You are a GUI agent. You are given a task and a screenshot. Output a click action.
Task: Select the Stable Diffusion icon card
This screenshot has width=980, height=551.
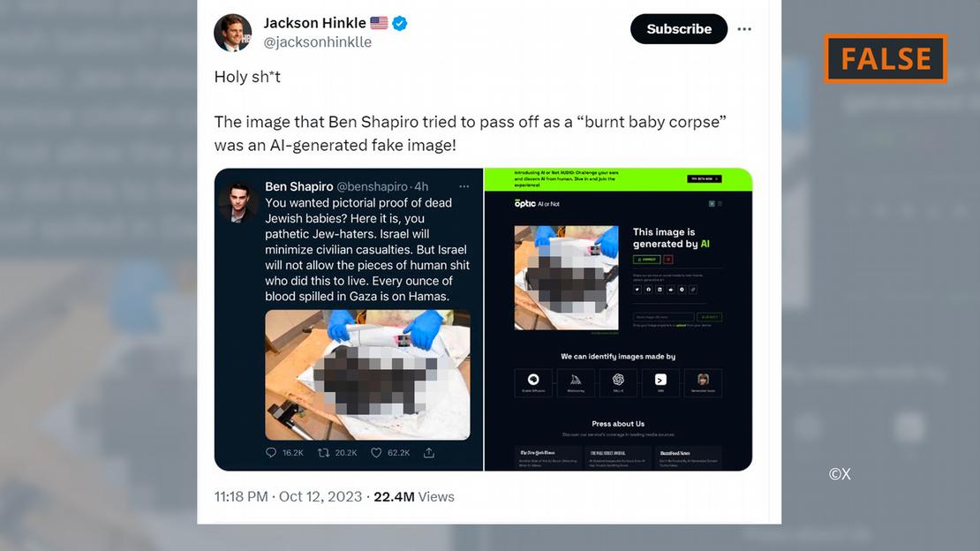coord(533,382)
